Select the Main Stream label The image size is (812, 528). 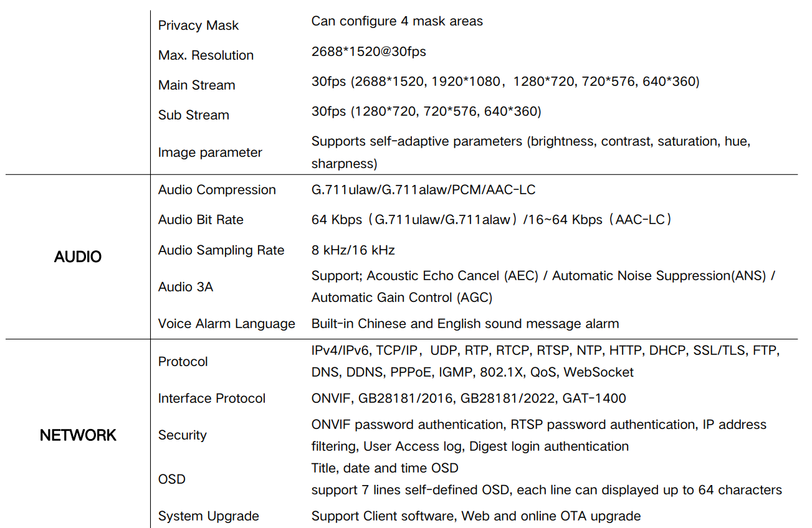(196, 85)
